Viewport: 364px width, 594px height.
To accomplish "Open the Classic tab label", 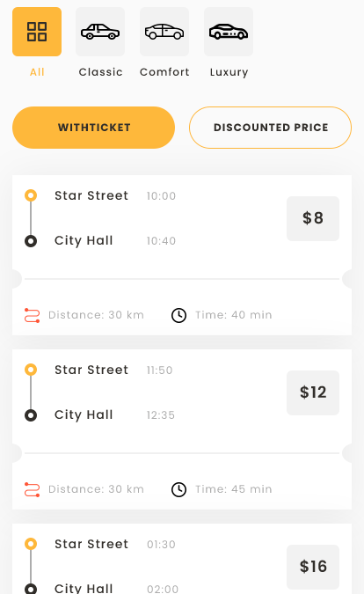I will click(100, 72).
